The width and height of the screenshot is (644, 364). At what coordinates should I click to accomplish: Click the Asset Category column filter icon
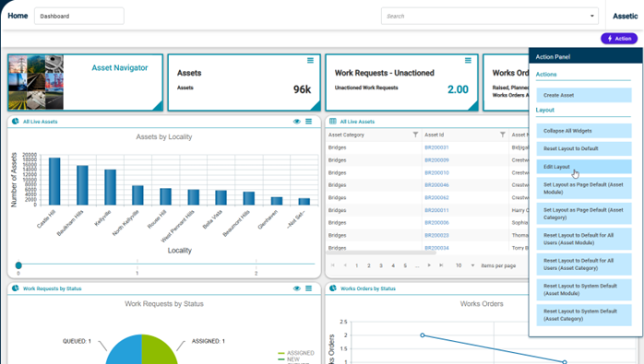coord(415,135)
